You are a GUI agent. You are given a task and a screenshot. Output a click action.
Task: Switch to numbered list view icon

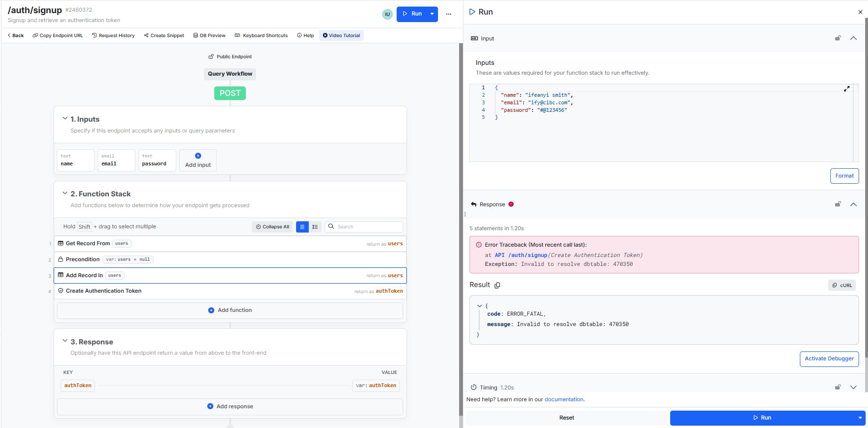pyautogui.click(x=315, y=227)
